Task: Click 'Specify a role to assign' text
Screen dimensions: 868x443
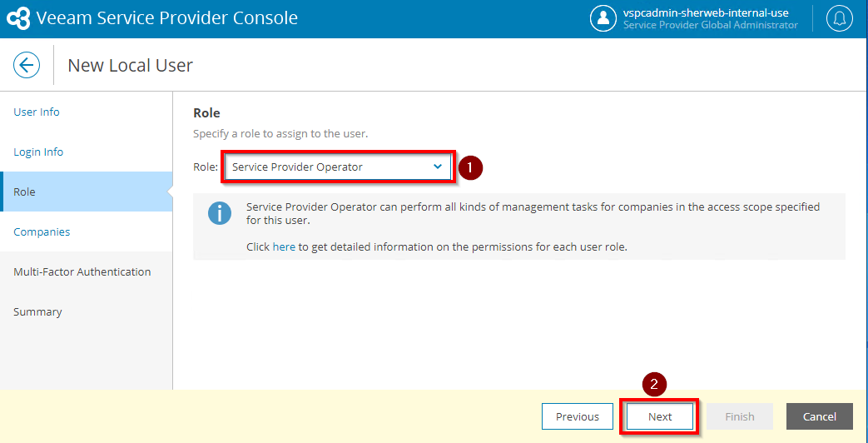Action: [x=280, y=134]
